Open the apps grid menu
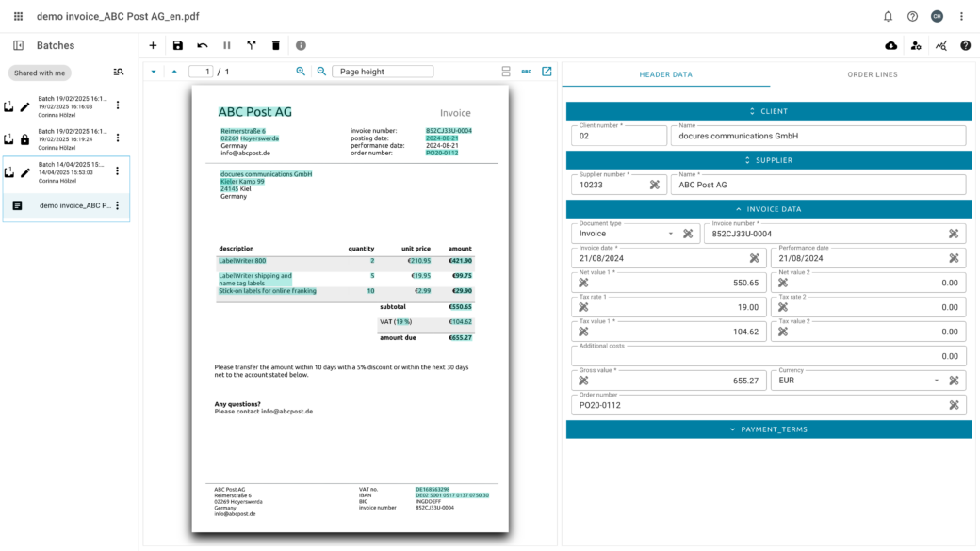 18,16
